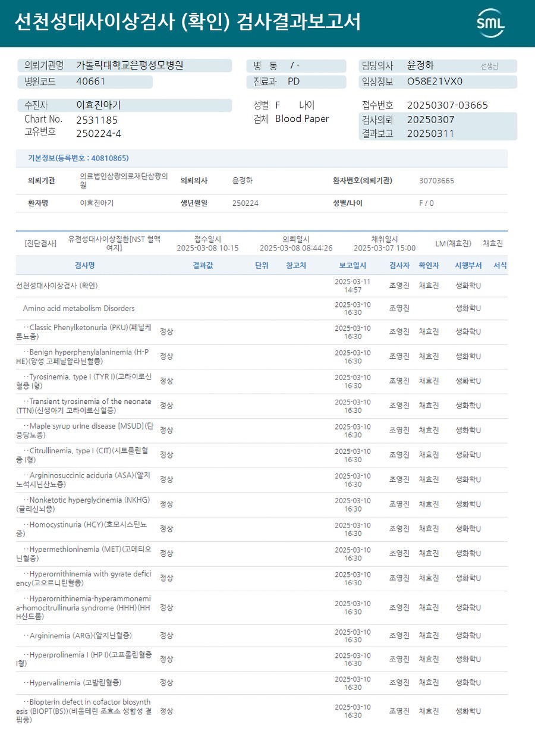Select 접수번호 '20250307-03665'
This screenshot has height=756, width=535.
click(448, 105)
